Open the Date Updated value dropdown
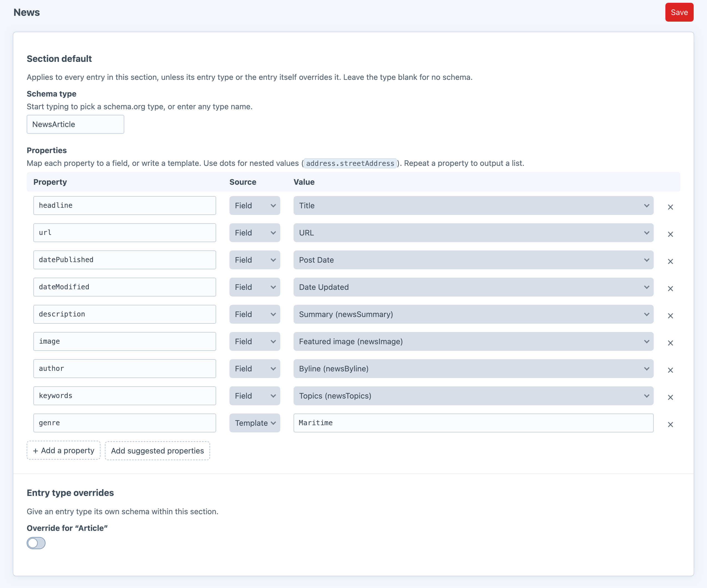 (473, 287)
